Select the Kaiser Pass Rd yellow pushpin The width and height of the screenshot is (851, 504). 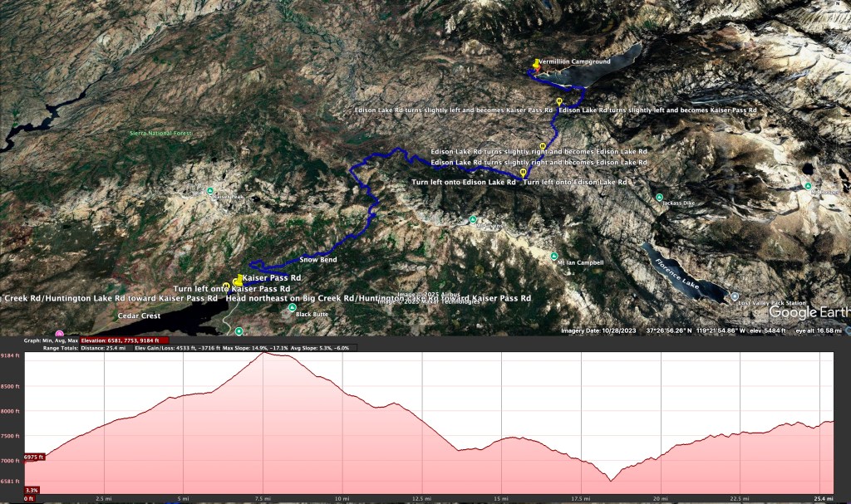point(239,279)
